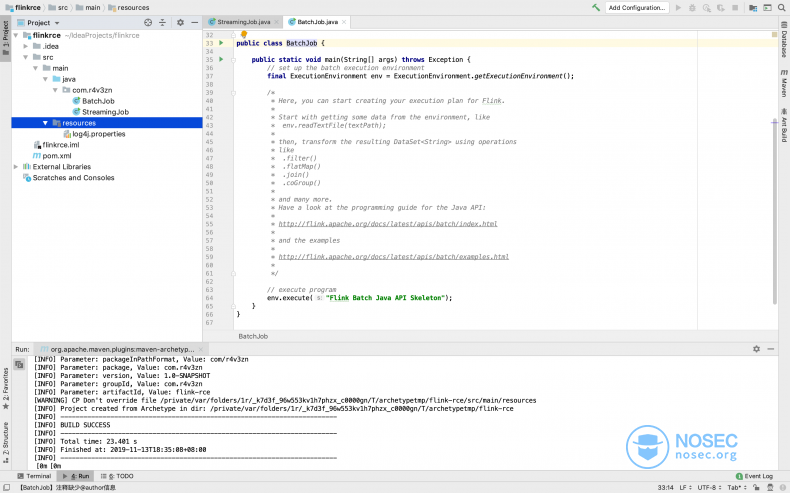
Task: Collapse the com.r4v3zn package
Action: (x=55, y=90)
